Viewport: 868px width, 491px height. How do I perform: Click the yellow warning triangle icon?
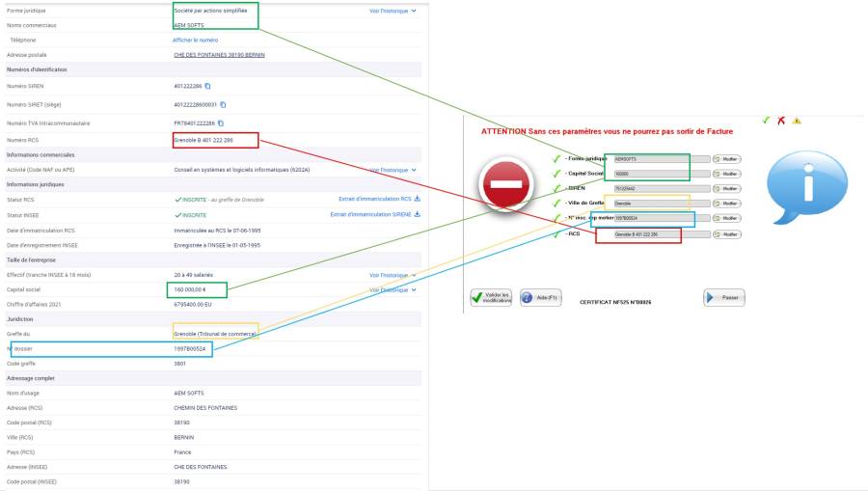[x=797, y=121]
